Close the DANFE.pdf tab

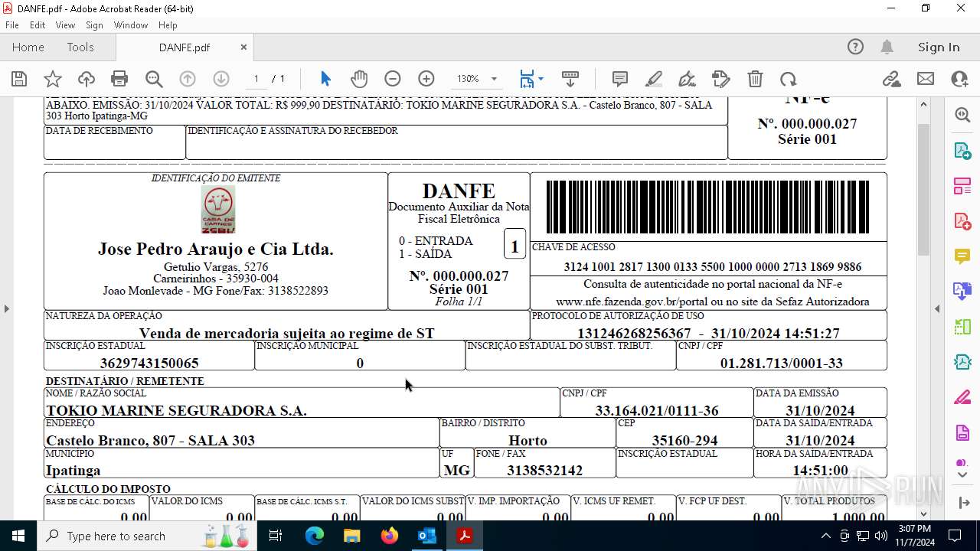243,47
